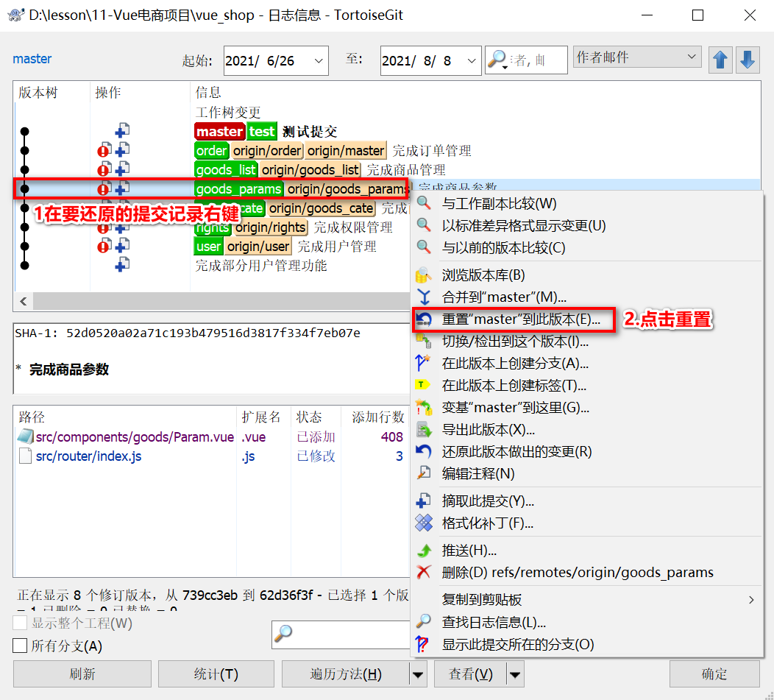
Task: Click the show branches question-mark icon
Action: click(x=422, y=644)
